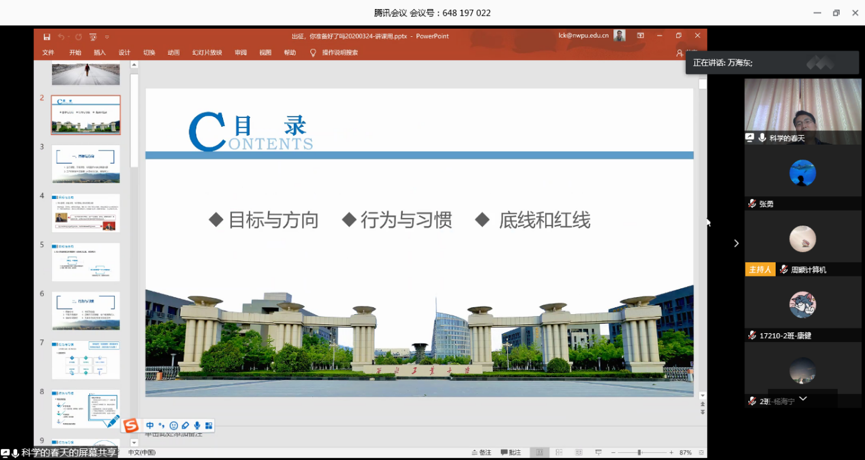Screen dimensions: 865x460
Task: Click the Undo arrow in quick access toolbar
Action: [61, 37]
